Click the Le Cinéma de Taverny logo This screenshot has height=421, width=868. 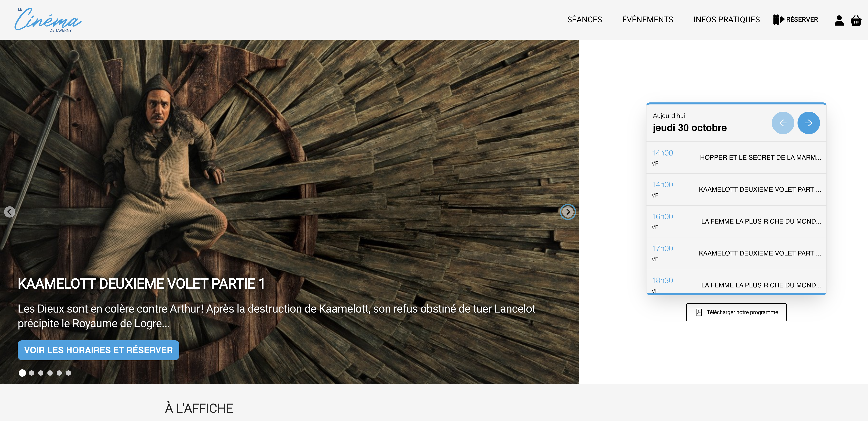tap(48, 20)
